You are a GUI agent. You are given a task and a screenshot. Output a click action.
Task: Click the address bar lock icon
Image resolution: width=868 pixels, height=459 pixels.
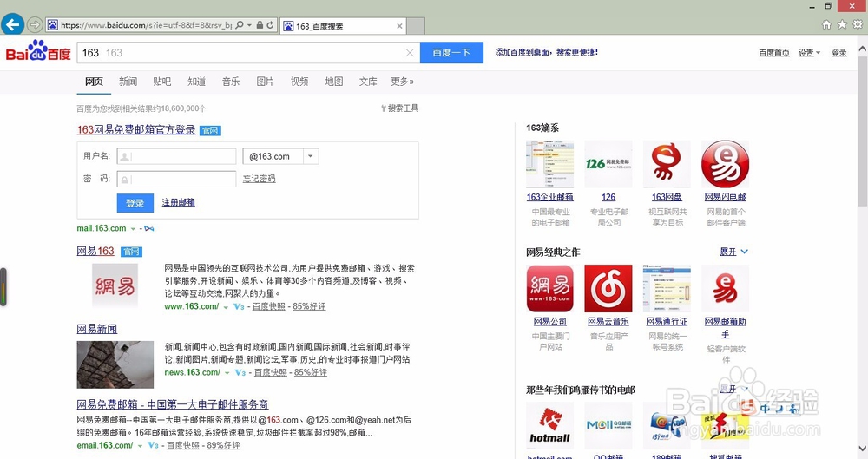(260, 25)
